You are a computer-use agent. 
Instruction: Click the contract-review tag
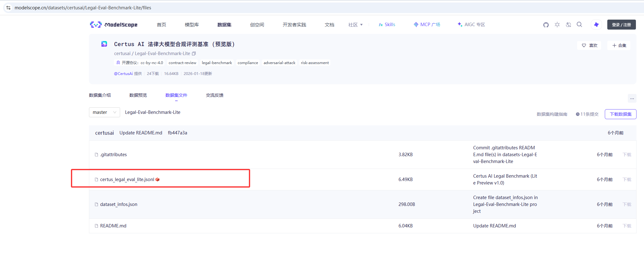coord(182,63)
